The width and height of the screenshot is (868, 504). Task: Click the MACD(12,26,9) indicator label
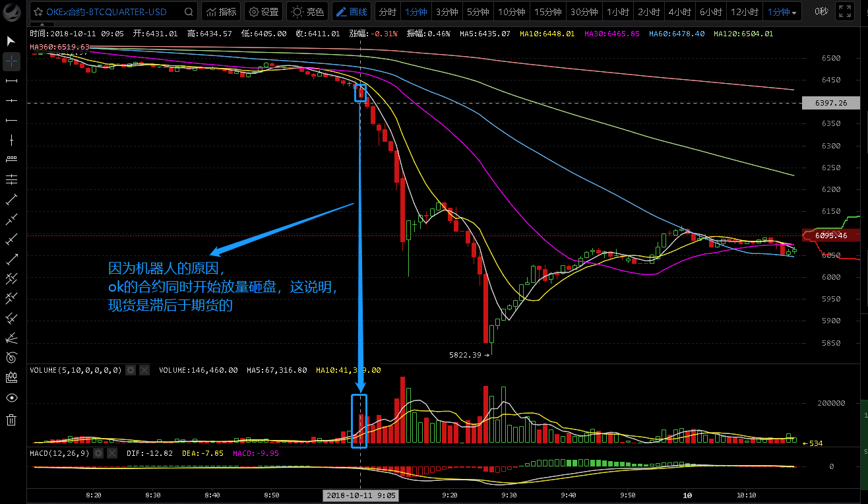pos(59,453)
